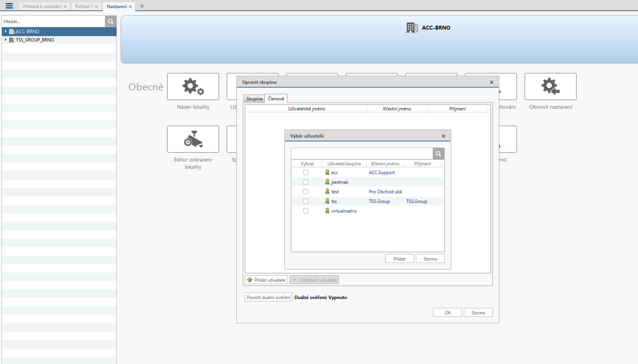Screen dimensions: 638x364
Task: Click the Obnovit nastavení gear icon
Action: [550, 87]
